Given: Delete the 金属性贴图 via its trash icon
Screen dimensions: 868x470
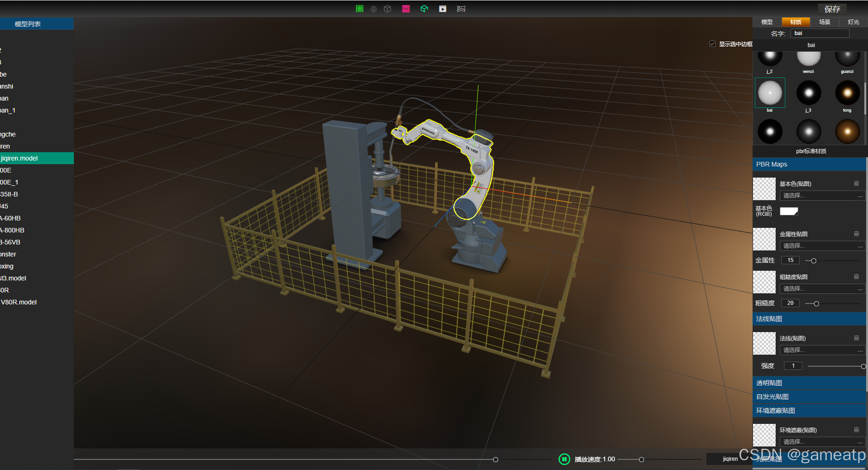Looking at the screenshot, I should [856, 234].
